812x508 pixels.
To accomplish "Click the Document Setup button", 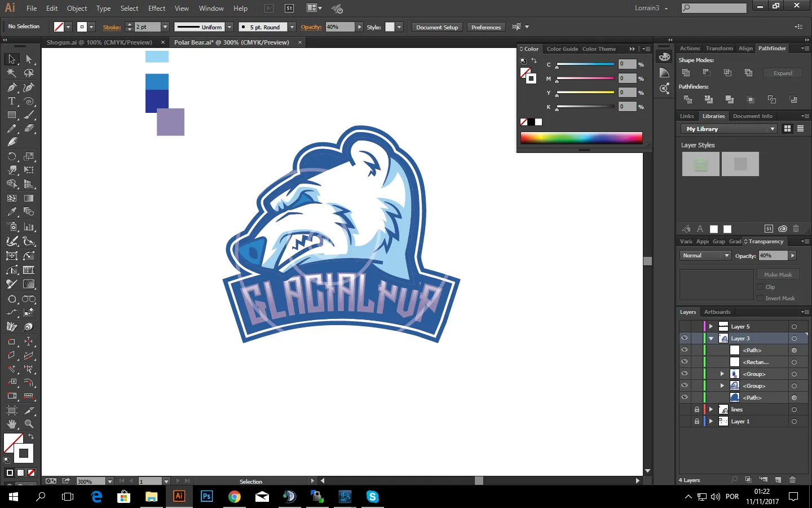I will [437, 27].
